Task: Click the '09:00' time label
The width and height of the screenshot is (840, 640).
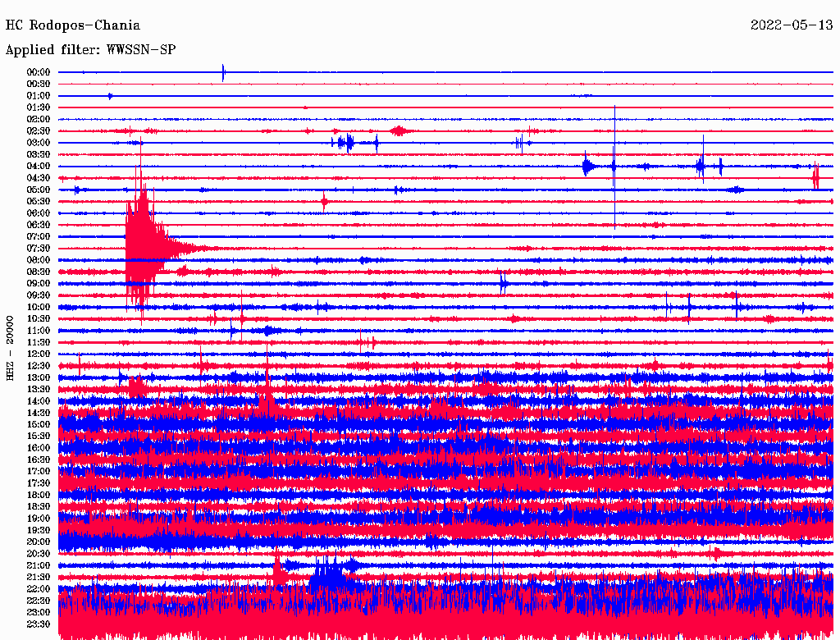Action: [x=39, y=284]
